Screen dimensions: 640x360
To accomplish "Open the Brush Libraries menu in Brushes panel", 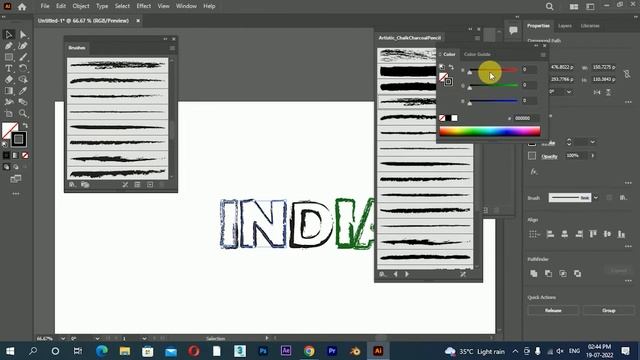I will click(72, 185).
